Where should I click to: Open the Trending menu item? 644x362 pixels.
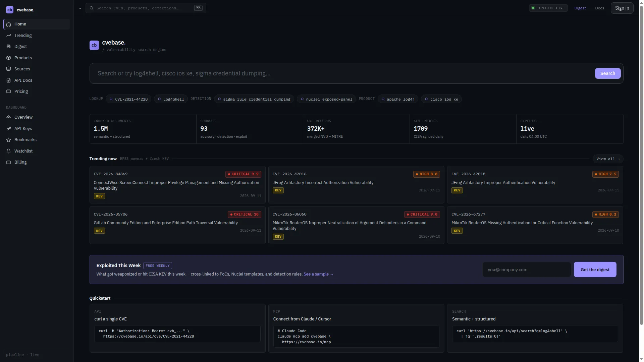point(37,36)
